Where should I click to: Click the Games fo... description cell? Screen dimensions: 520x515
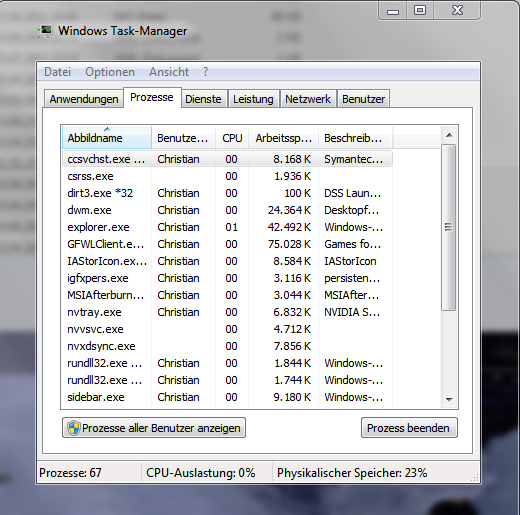coord(353,244)
